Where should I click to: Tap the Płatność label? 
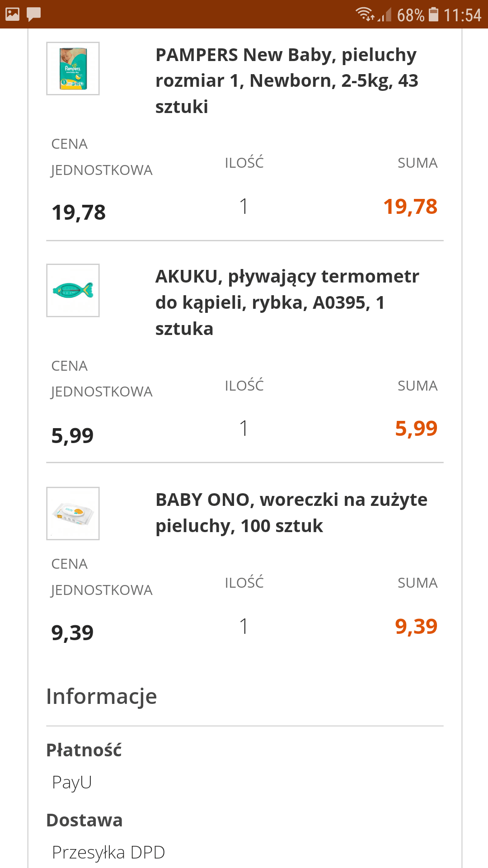(x=84, y=750)
